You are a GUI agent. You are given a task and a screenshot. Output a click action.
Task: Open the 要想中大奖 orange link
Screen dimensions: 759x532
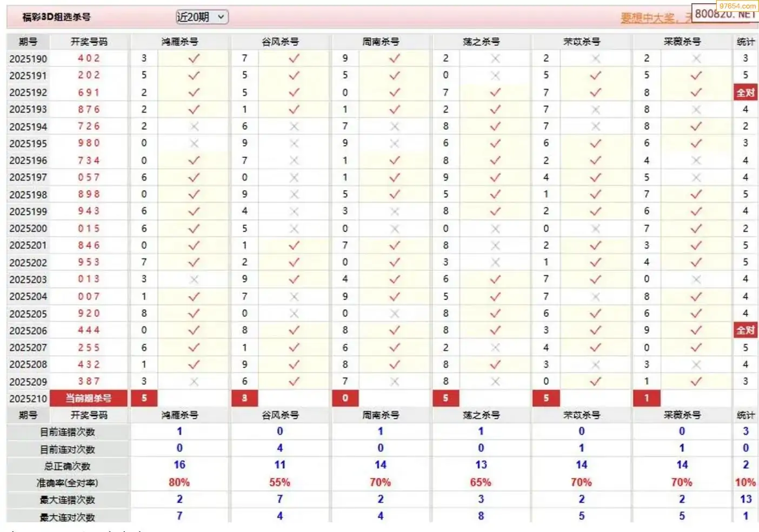coord(648,18)
